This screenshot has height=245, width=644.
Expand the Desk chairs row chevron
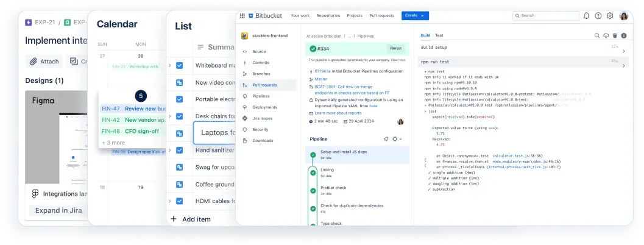point(169,116)
